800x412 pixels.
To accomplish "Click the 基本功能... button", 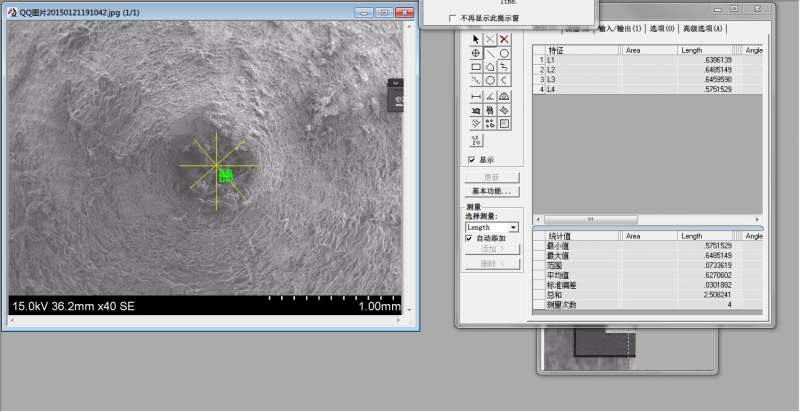I will click(492, 191).
